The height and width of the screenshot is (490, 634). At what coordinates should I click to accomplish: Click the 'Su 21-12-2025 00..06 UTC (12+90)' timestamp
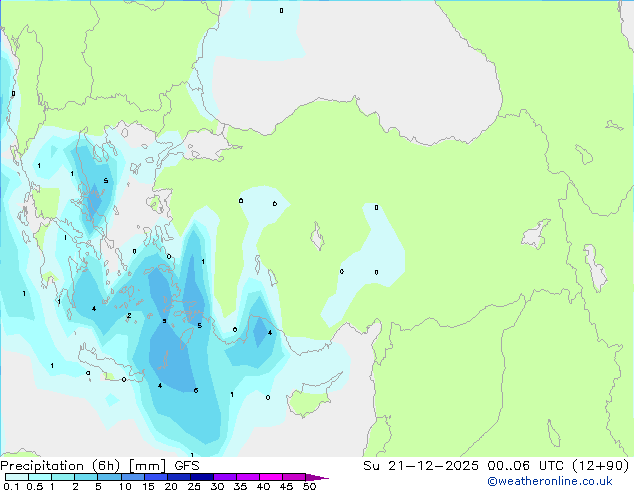pos(496,466)
